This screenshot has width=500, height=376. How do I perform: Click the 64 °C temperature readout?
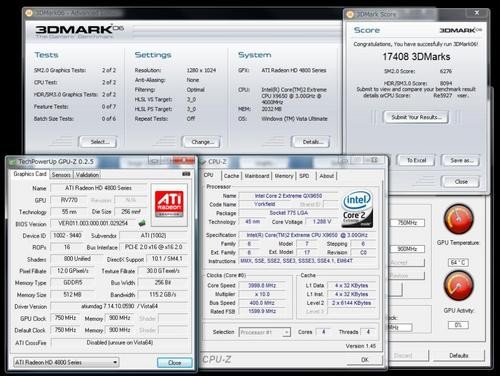point(458,263)
